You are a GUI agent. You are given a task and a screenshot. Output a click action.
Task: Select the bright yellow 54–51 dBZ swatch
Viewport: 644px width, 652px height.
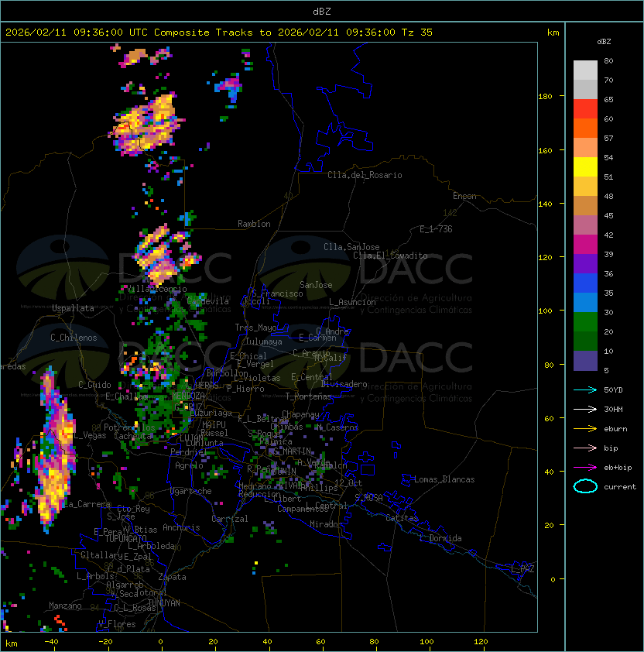(x=585, y=166)
